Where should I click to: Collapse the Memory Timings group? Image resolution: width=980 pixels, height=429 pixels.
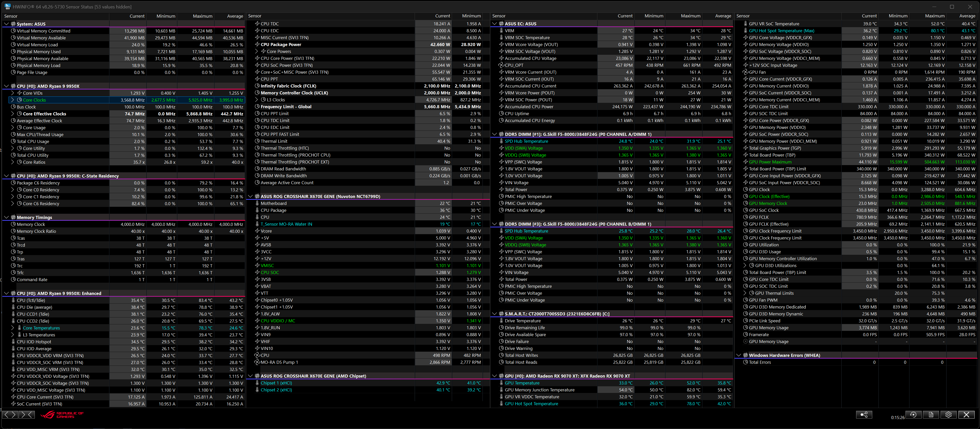[x=6, y=217]
